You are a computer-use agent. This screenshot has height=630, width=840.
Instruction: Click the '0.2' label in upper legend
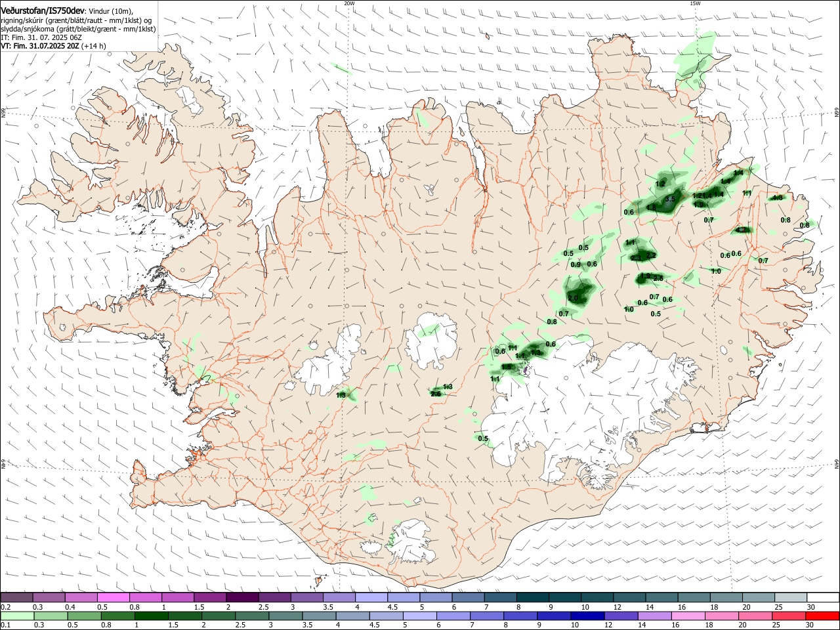coord(5,607)
